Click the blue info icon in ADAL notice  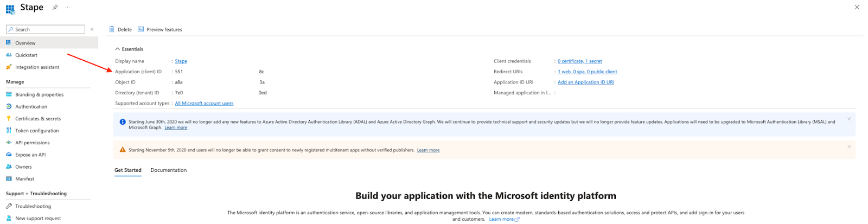[123, 122]
